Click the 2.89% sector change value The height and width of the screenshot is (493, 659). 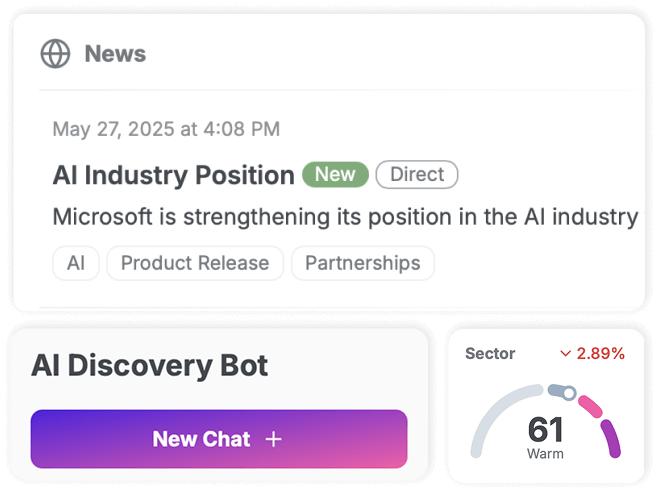tap(601, 353)
